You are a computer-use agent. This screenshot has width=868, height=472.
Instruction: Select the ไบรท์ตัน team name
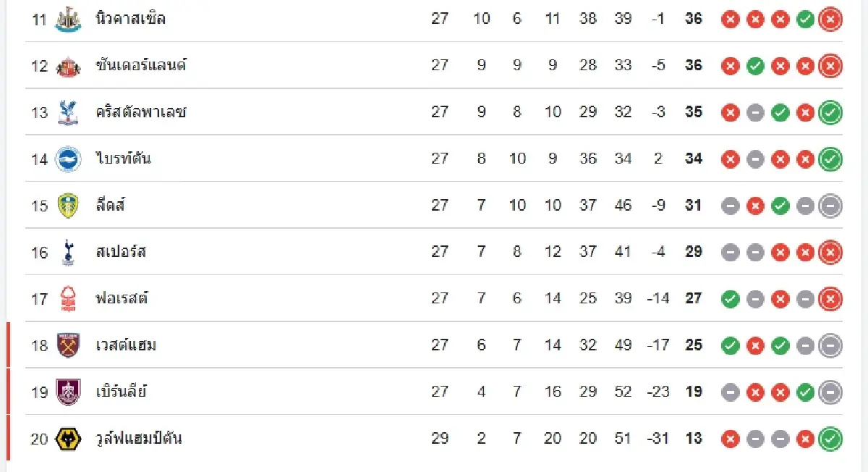(x=123, y=158)
